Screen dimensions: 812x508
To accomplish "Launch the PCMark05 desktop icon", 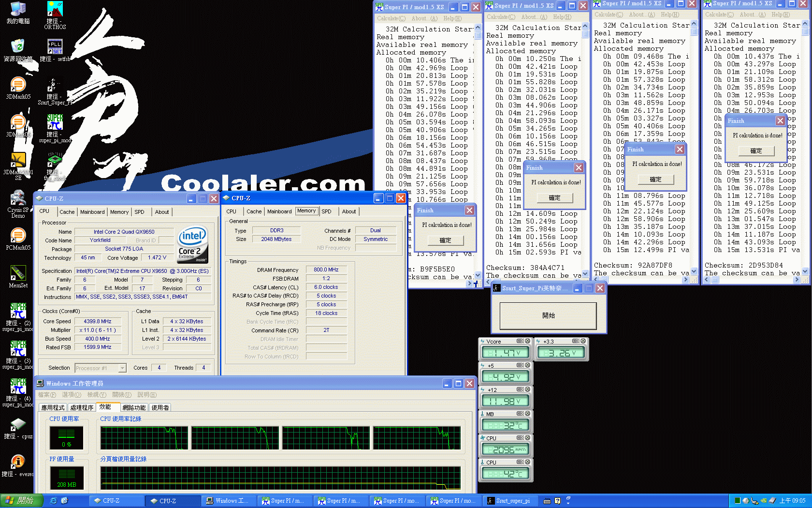I will point(18,239).
